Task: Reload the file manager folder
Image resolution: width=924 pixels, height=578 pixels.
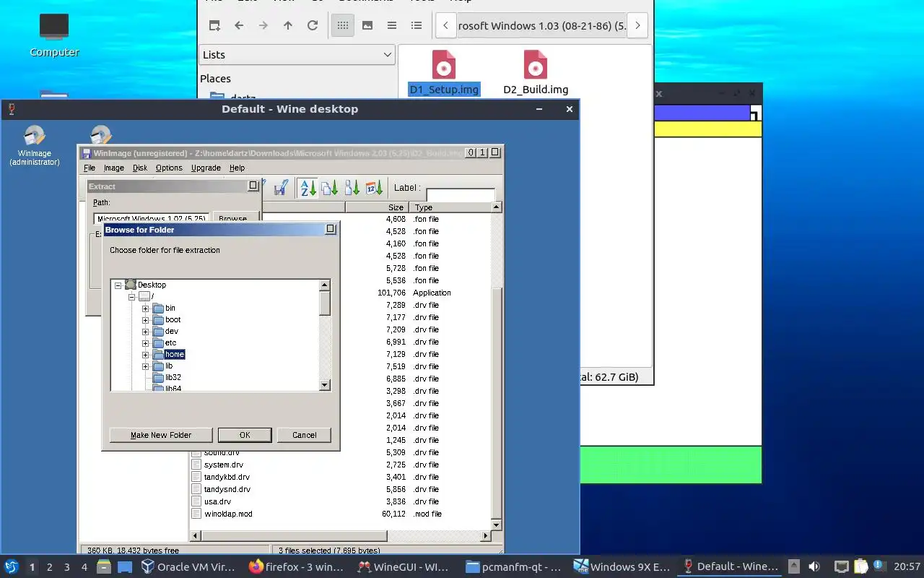Action: point(313,25)
